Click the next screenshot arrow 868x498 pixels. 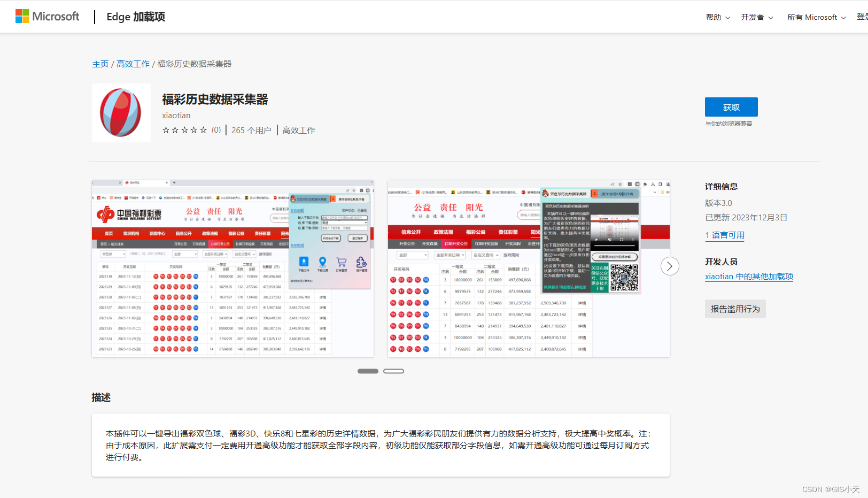pyautogui.click(x=670, y=266)
